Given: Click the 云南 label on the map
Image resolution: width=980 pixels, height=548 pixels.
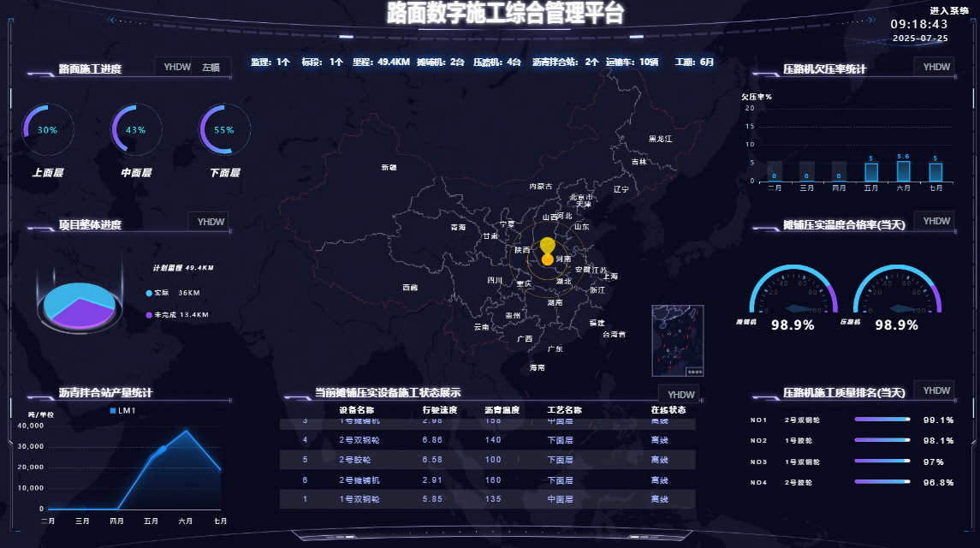Looking at the screenshot, I should [x=481, y=327].
